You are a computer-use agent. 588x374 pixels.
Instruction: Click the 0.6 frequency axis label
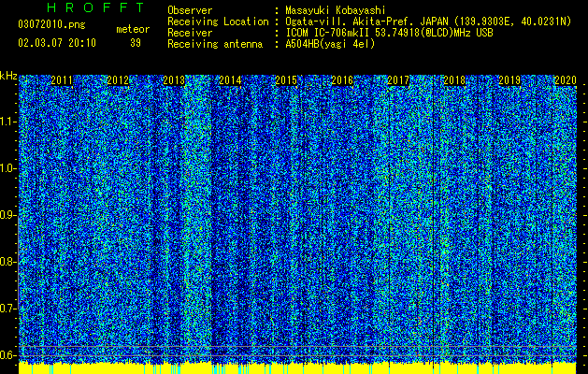[x=8, y=355]
